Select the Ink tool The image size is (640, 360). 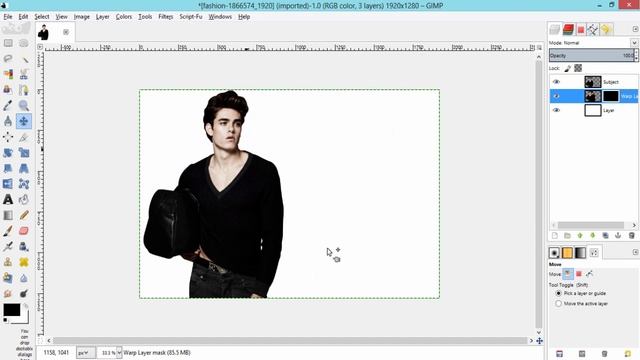24,247
